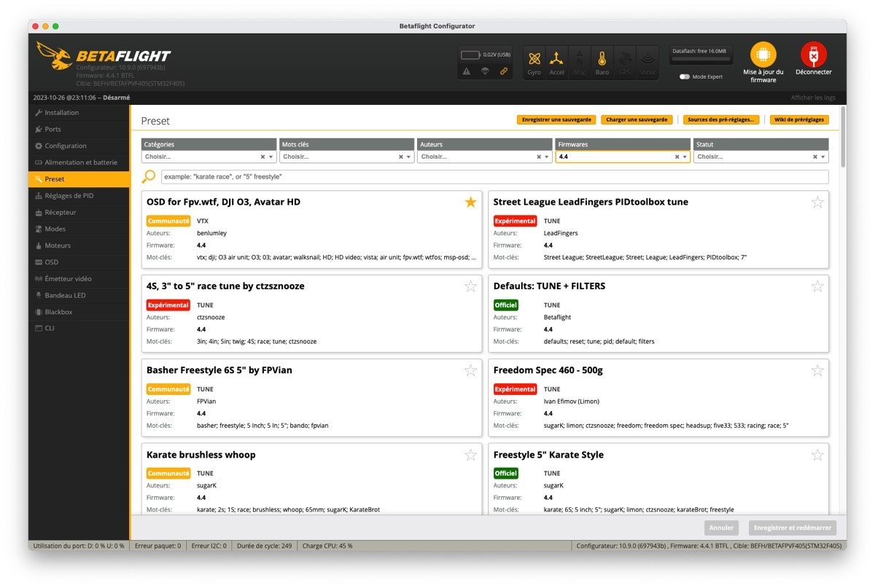Screen dimensions: 875x588
Task: Favorite Defaults: TUNE + FILTERS star
Action: pos(817,286)
